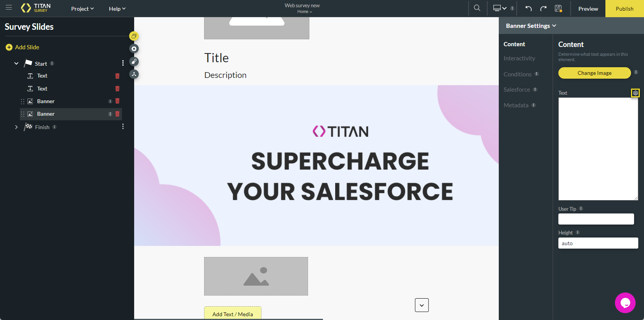
Task: Open the search magnifier in top bar
Action: 477,8
